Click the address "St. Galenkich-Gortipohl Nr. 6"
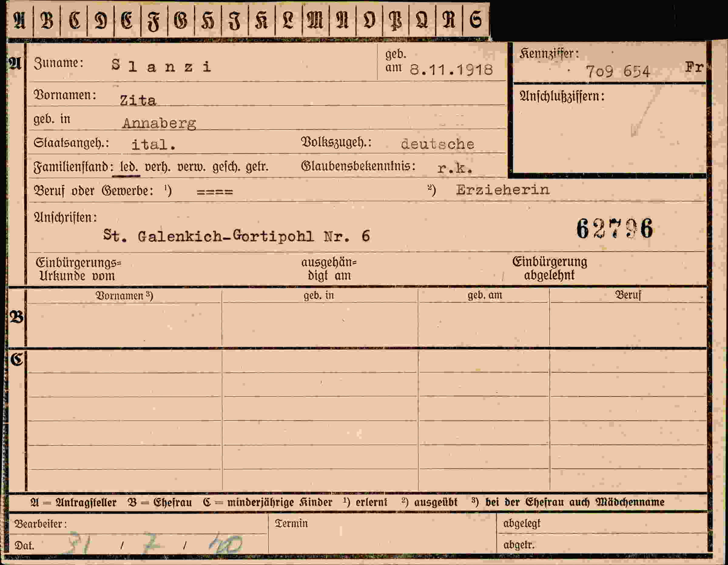 click(236, 236)
